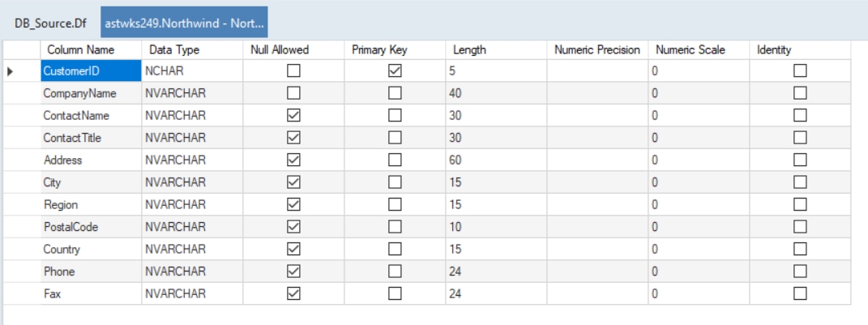The height and width of the screenshot is (325, 868).
Task: Toggle Identity checkbox for Fax row
Action: (800, 293)
